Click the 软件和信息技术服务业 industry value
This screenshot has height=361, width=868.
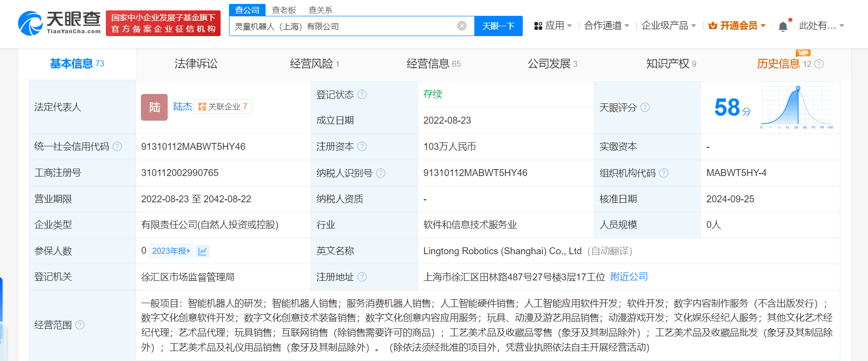click(x=470, y=225)
